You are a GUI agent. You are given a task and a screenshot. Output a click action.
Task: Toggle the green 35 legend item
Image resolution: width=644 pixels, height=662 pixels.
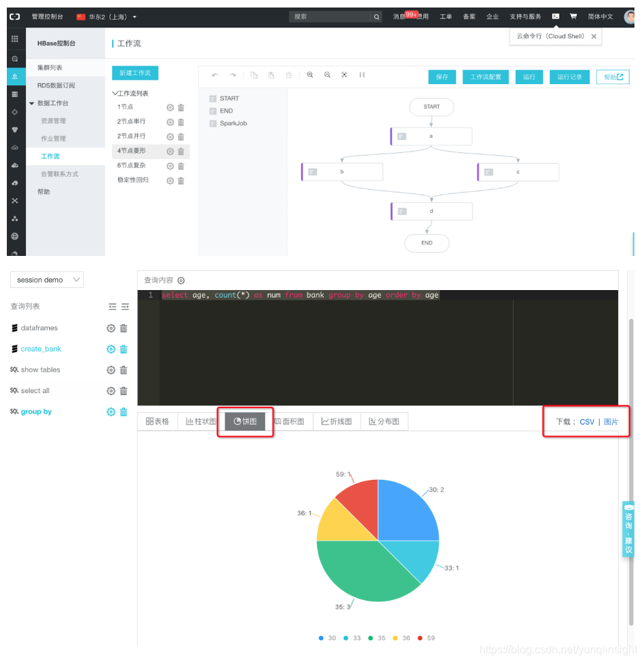[x=377, y=638]
